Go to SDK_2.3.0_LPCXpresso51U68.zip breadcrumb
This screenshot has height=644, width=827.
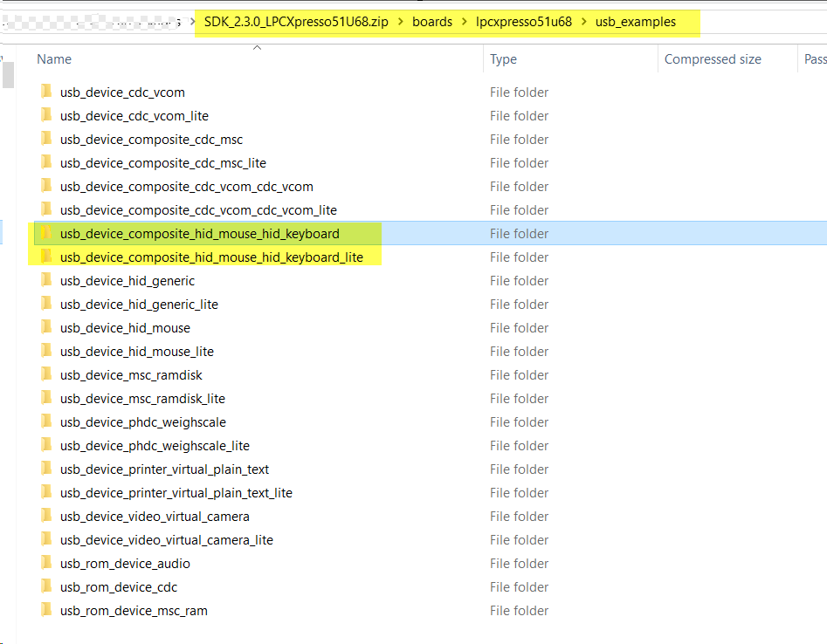(x=296, y=22)
